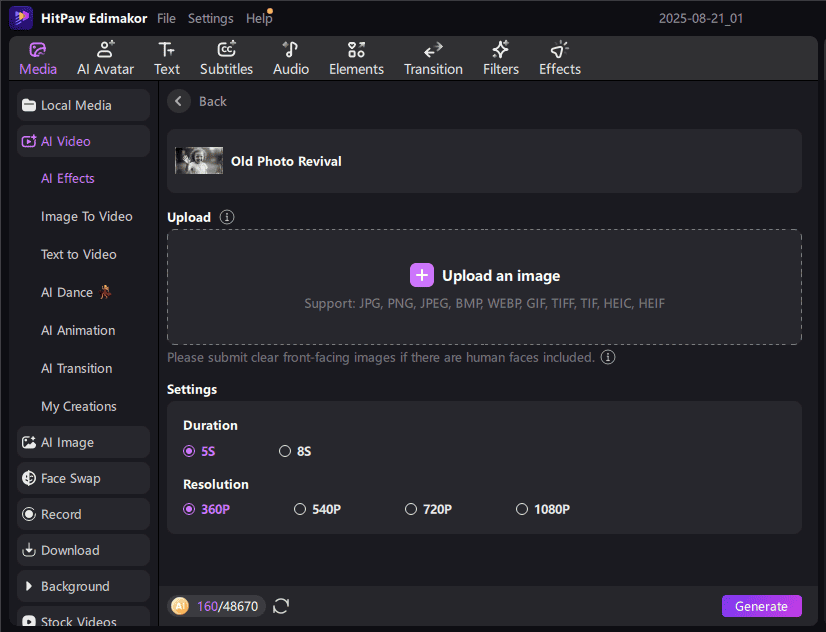
Task: Click the Back arrow icon
Action: (179, 101)
